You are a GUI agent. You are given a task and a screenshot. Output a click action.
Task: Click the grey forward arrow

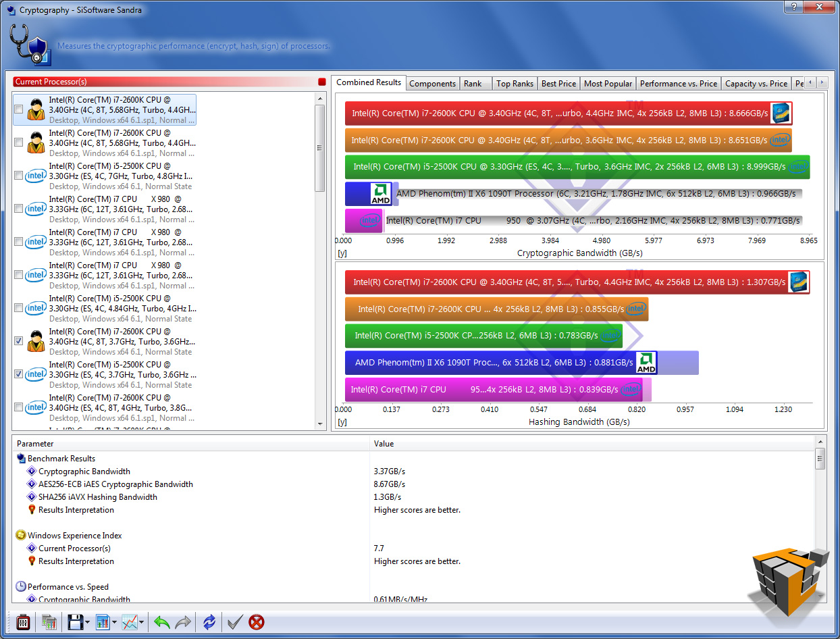pos(182,621)
